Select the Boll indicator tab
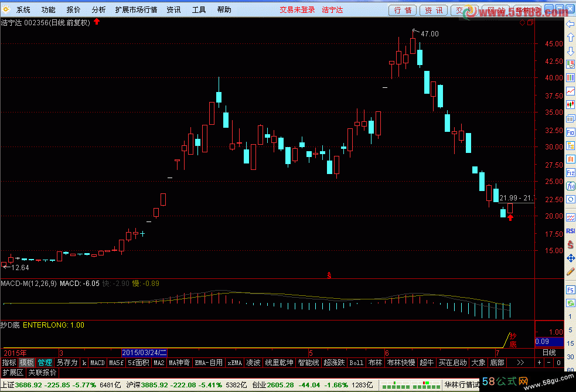Viewport: 576px width, 392px height. (356, 363)
